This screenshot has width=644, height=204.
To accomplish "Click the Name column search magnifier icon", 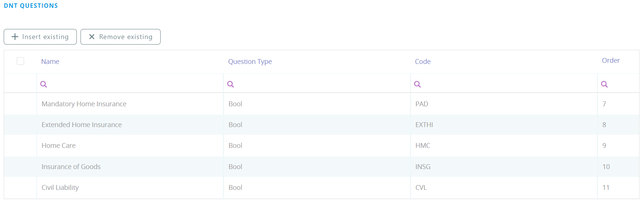I will [x=44, y=84].
